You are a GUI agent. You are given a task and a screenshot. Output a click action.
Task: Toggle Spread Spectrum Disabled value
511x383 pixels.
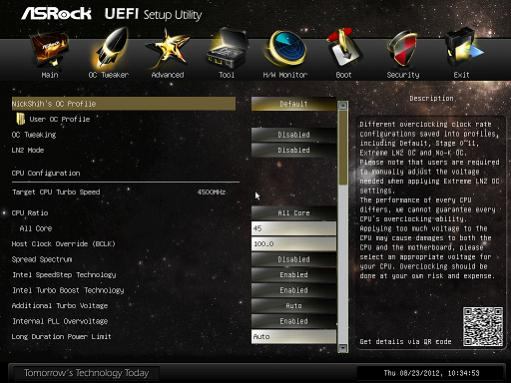294,259
